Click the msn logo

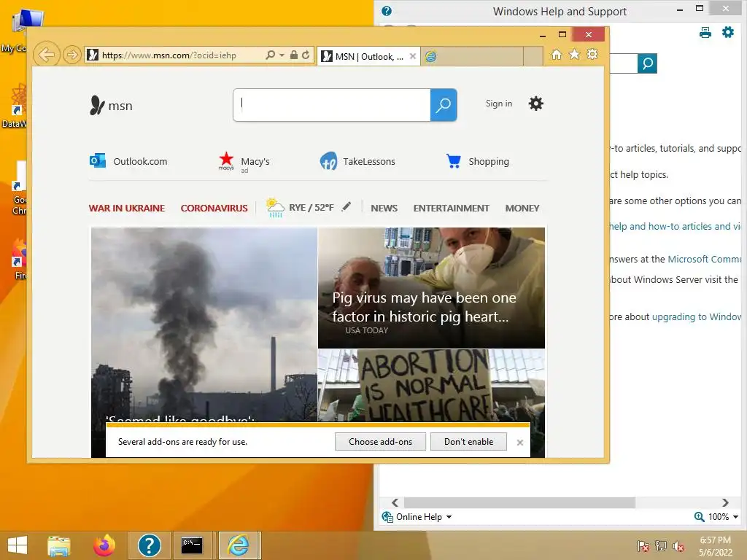click(x=111, y=105)
